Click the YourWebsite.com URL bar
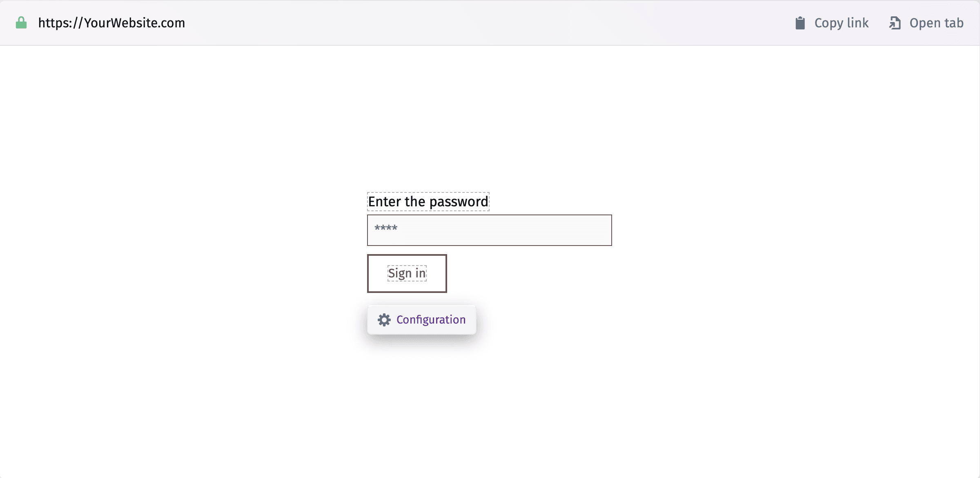This screenshot has height=478, width=980. (x=111, y=23)
